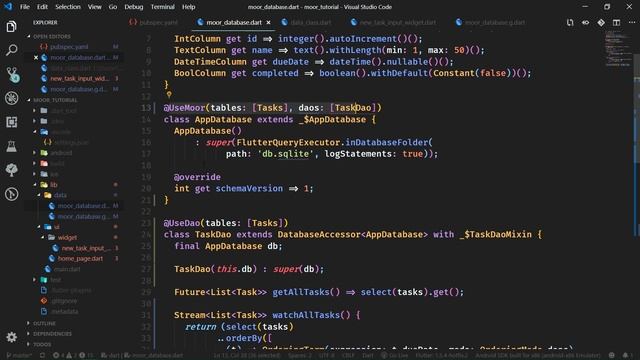Open the View menu

point(95,7)
